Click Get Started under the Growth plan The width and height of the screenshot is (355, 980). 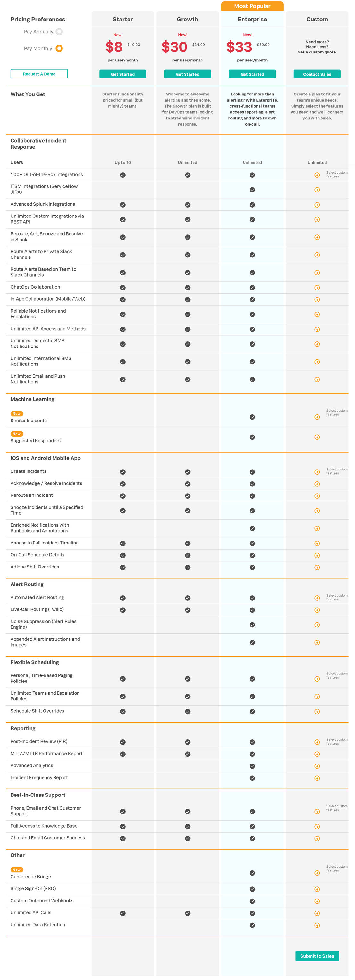point(187,74)
